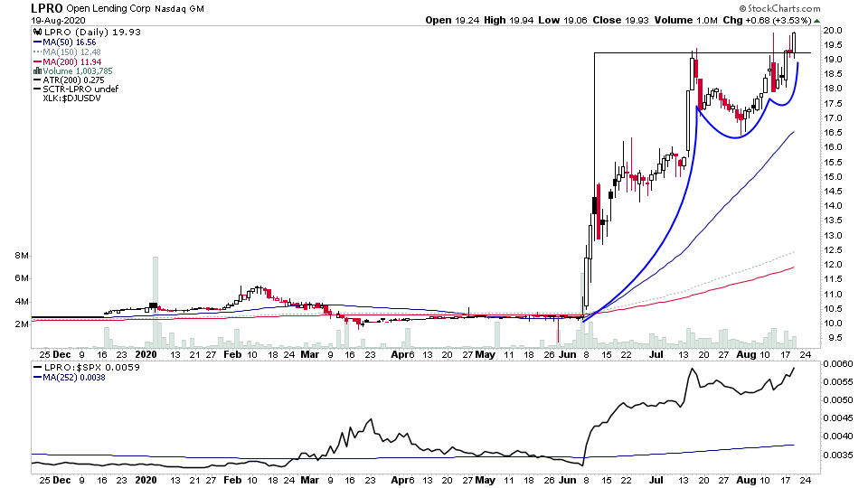The width and height of the screenshot is (868, 488).
Task: Click the 4M volume axis label
Action: (x=22, y=302)
